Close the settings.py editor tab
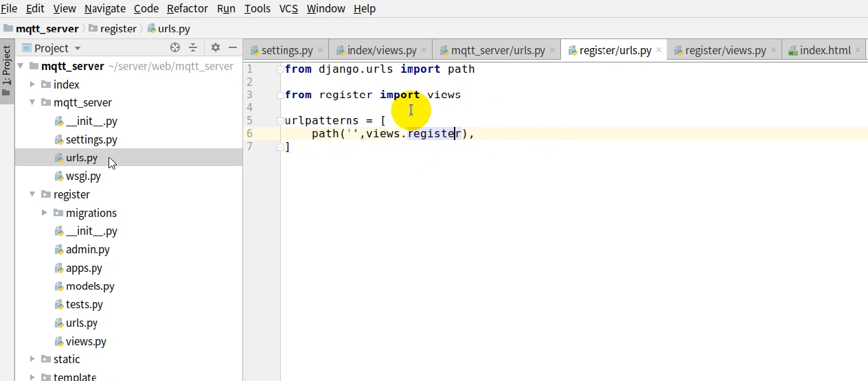The width and height of the screenshot is (868, 381). coord(321,50)
